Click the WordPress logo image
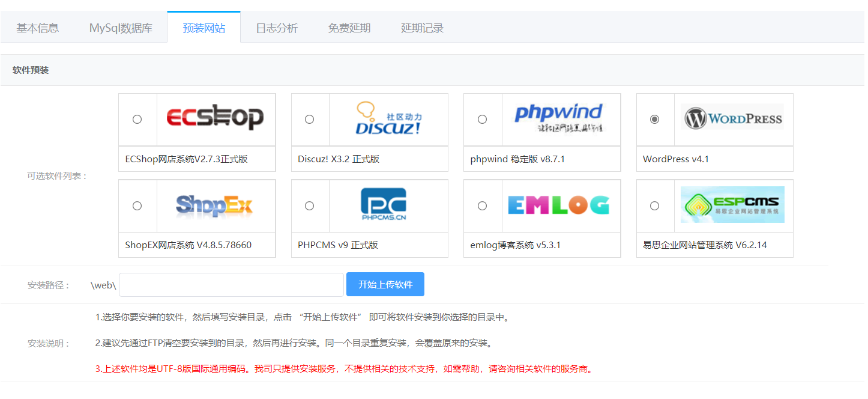Image resolution: width=868 pixels, height=399 pixels. point(733,118)
